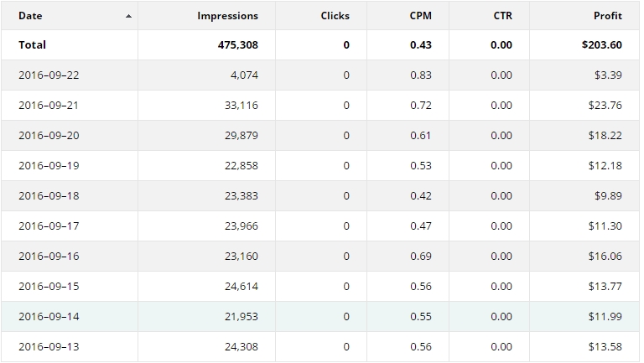Select the 2016-09-18 date row
This screenshot has height=363, width=644.
pos(49,196)
